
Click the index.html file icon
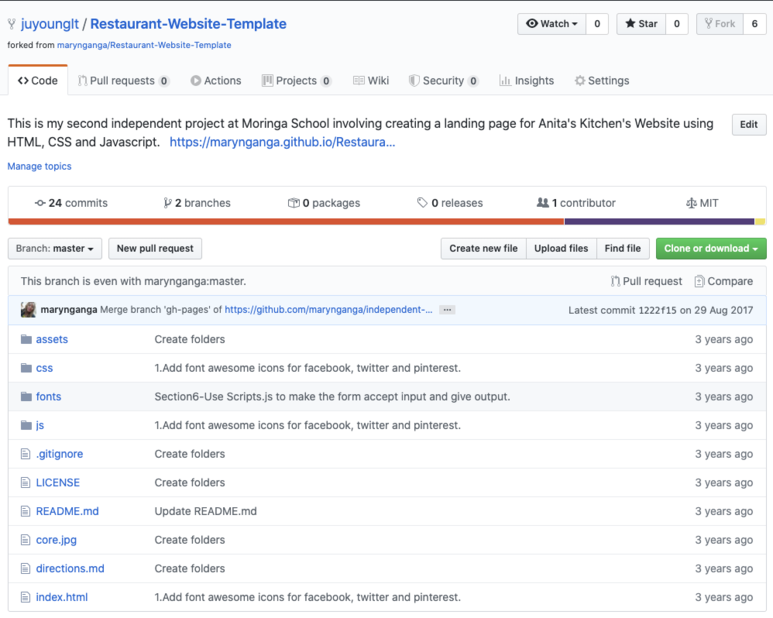pos(26,597)
